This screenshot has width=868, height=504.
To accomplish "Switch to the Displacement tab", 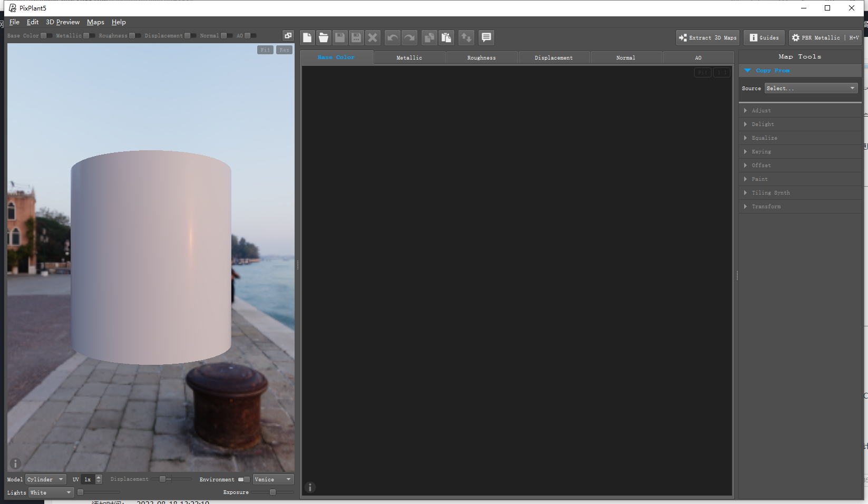I will click(x=554, y=57).
